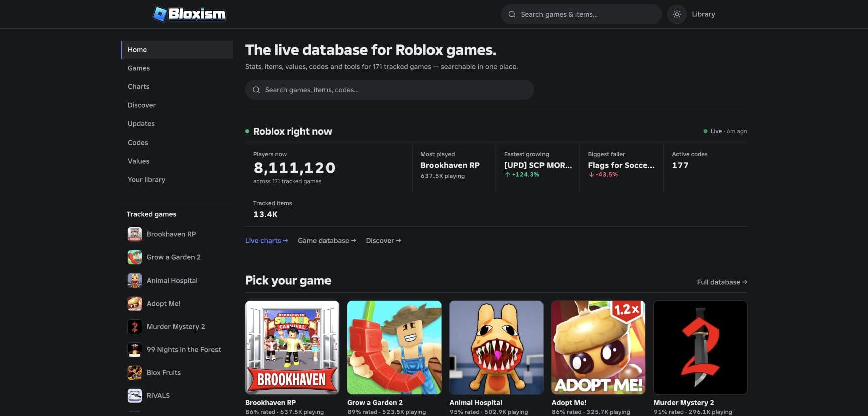Image resolution: width=868 pixels, height=416 pixels.
Task: Open Values in the sidebar
Action: (177, 161)
